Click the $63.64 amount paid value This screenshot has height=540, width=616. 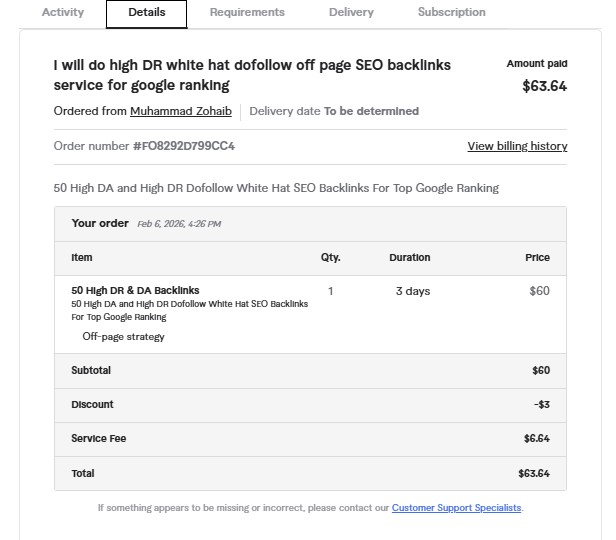click(x=544, y=86)
